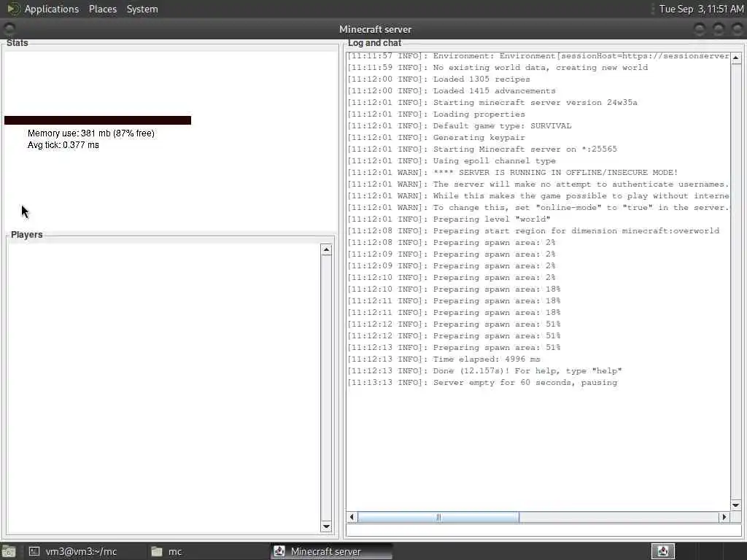Click log line 'Preparing start region for dimension minecraft:overworld'
This screenshot has width=747, height=560.
[576, 231]
